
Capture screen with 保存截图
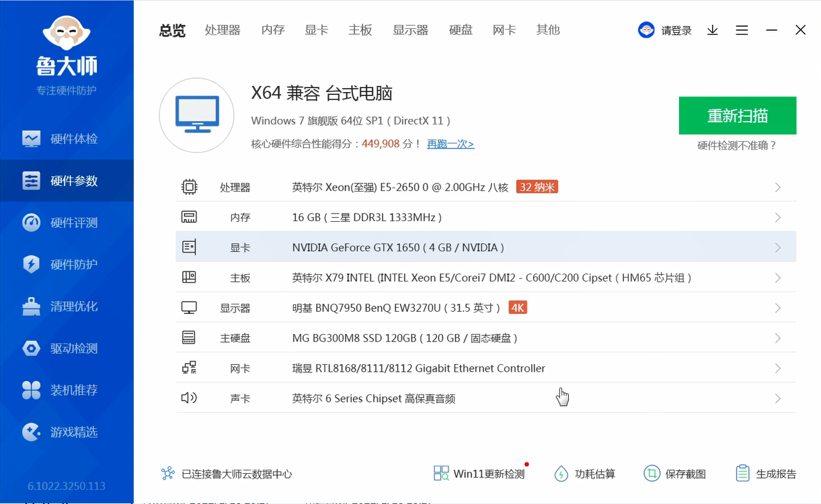coord(674,473)
